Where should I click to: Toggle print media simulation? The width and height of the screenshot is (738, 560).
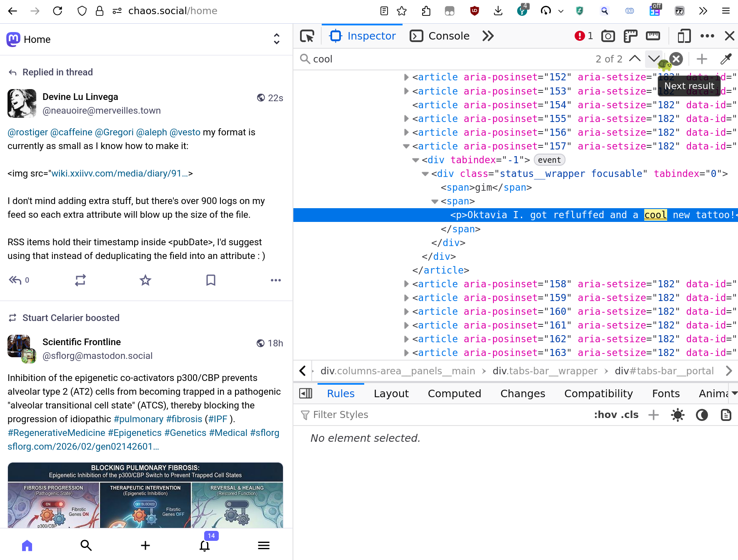coord(726,415)
